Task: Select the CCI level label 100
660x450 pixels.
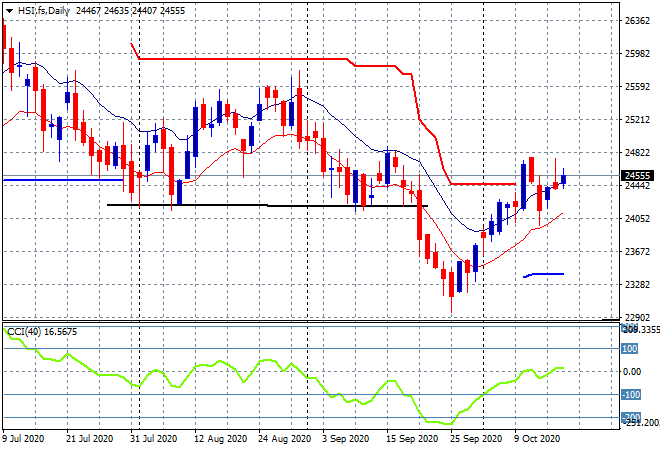Action: 630,349
